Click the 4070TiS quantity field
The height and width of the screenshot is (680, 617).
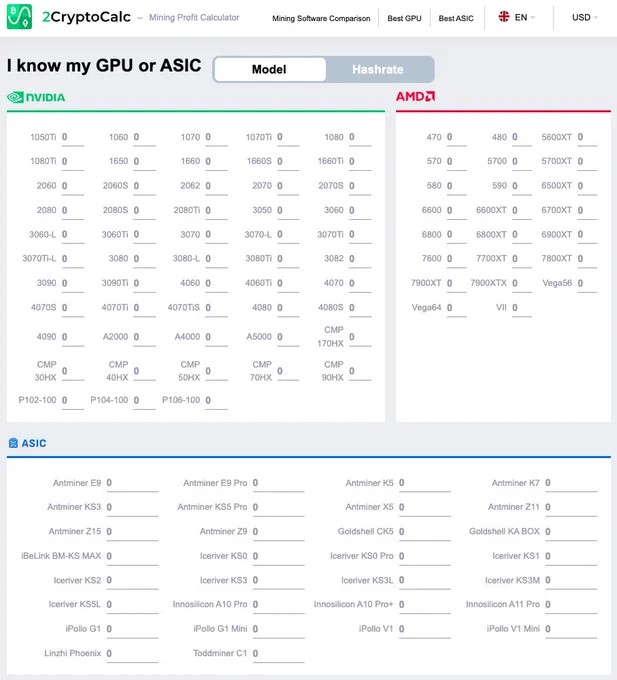tap(216, 308)
